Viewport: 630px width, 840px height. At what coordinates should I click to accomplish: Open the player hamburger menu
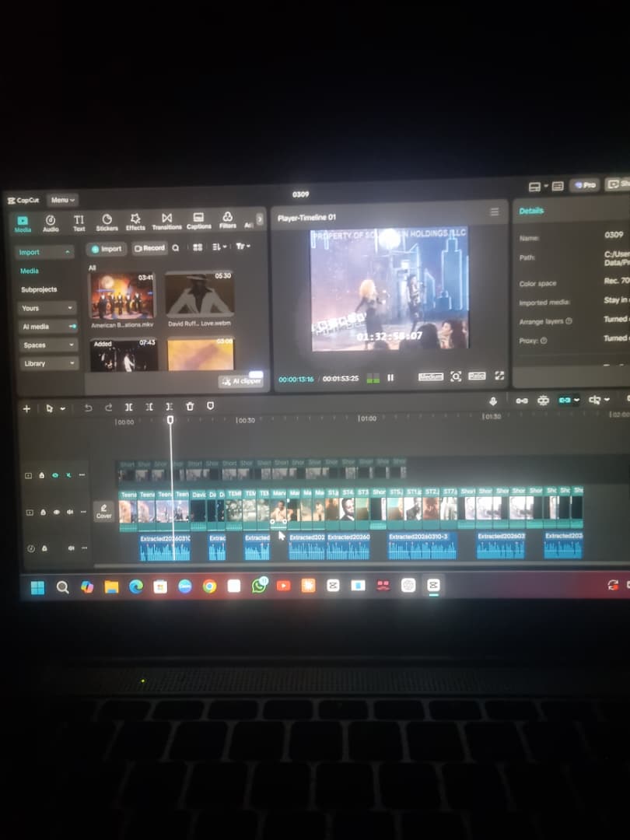coord(495,212)
